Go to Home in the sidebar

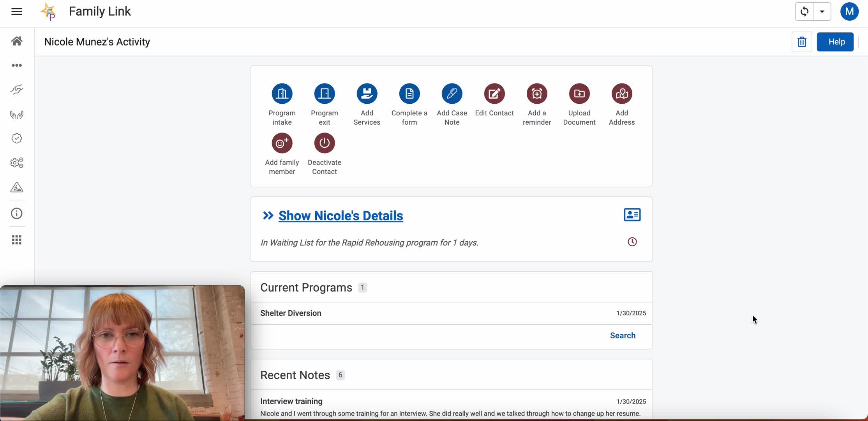tap(17, 41)
